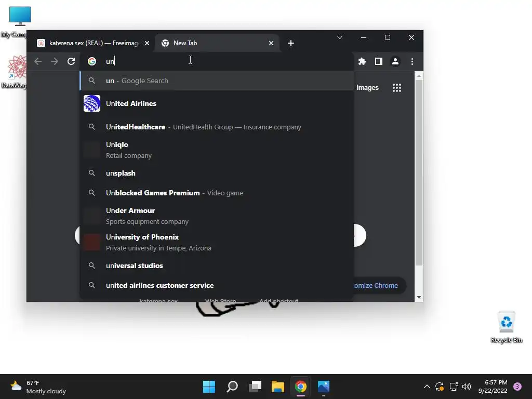
Task: Maximize the Chrome window
Action: 388,37
